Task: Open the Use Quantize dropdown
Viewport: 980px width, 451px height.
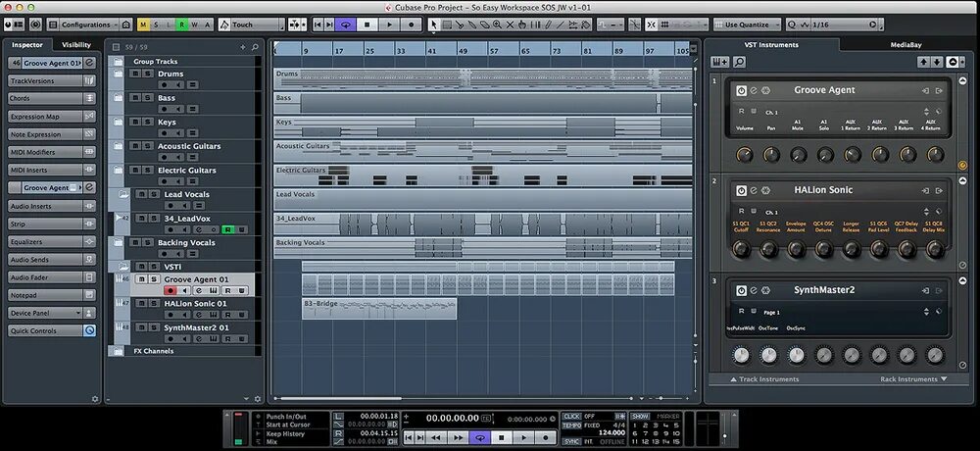Action: pyautogui.click(x=747, y=25)
